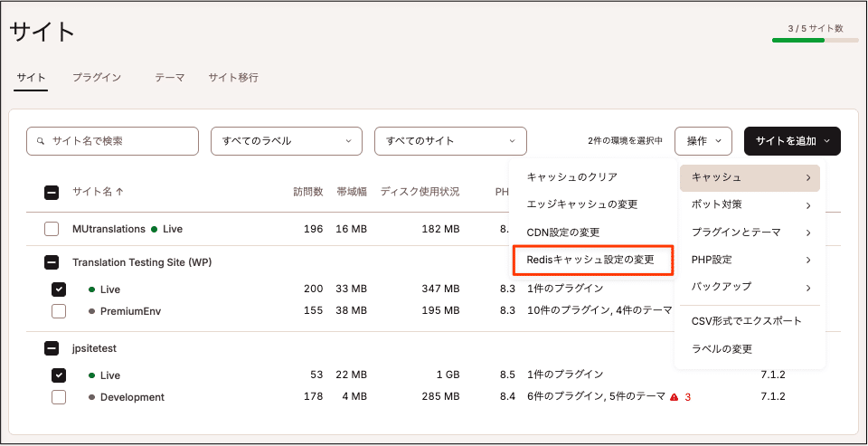Click the sort arrow next to サイト名
The height and width of the screenshot is (446, 868).
[119, 192]
